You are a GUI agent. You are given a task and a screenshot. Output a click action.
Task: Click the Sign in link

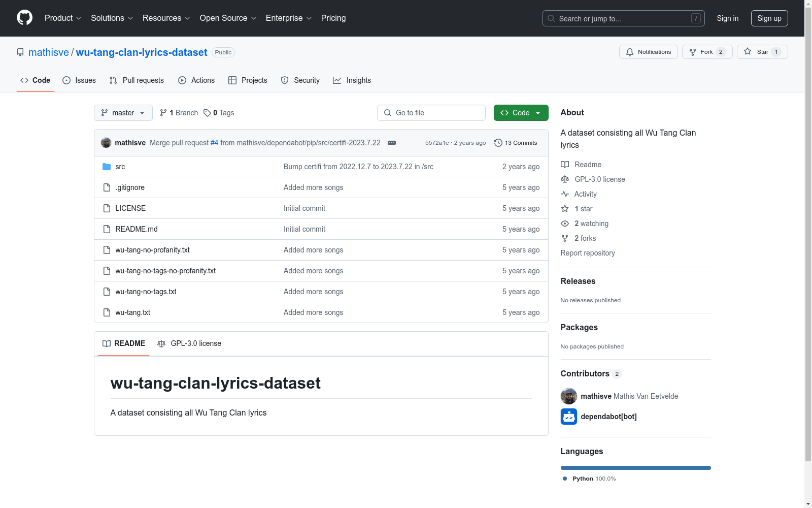[728, 18]
